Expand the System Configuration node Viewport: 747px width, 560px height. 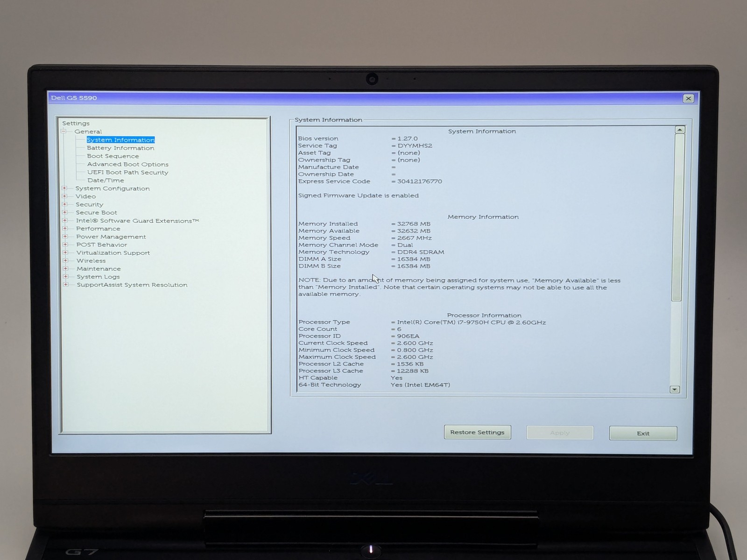pos(64,189)
